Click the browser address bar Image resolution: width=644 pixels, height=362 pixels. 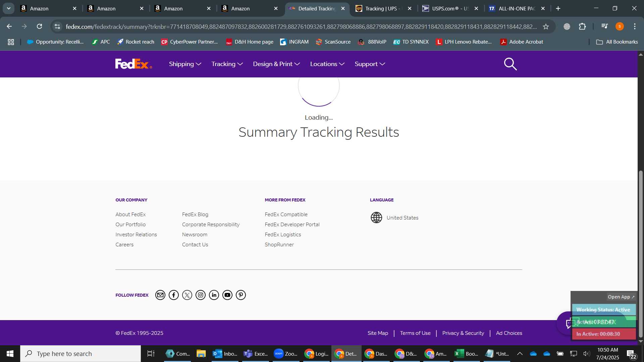[x=301, y=26]
